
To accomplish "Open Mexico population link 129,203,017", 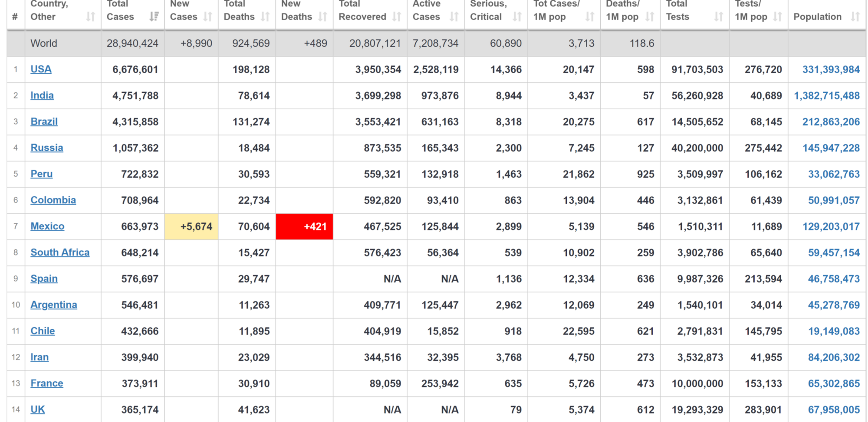I will [831, 226].
